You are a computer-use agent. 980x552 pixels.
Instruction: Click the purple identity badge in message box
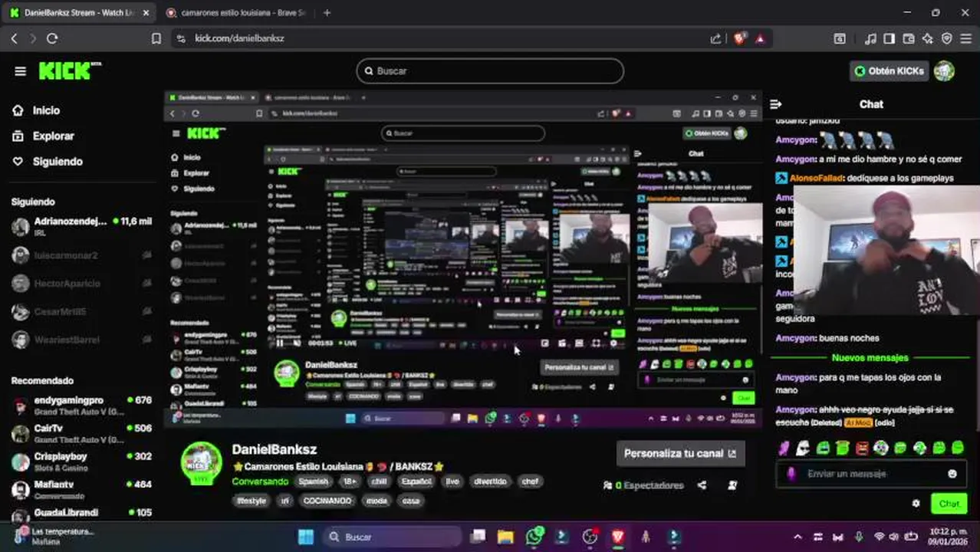pos(791,474)
